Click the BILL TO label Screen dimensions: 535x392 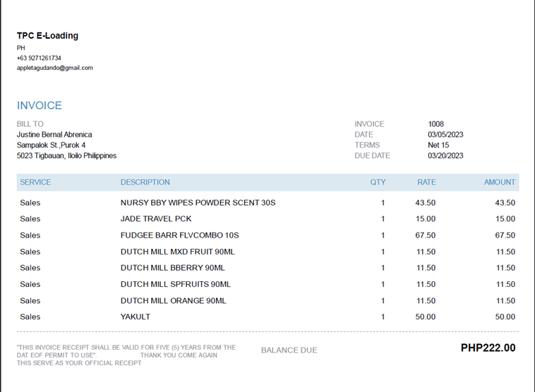point(30,124)
